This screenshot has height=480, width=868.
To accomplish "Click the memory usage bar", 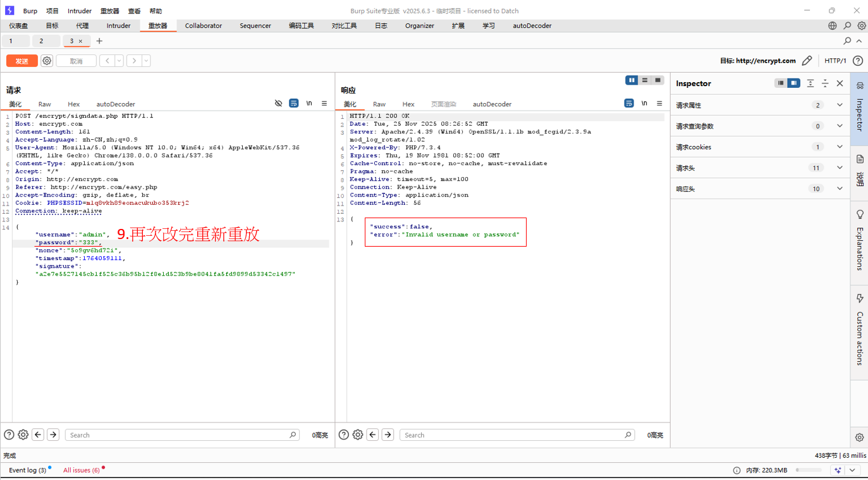I will pyautogui.click(x=809, y=471).
